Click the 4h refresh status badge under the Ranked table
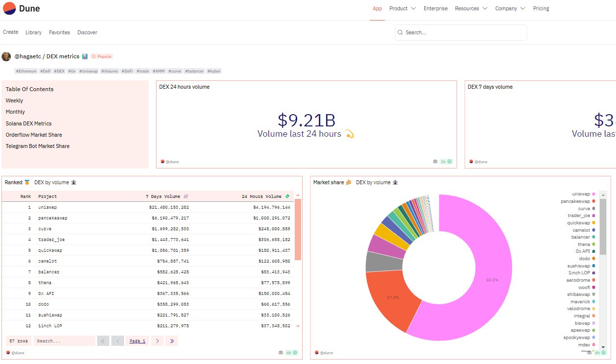The height and width of the screenshot is (364, 616). point(292,352)
